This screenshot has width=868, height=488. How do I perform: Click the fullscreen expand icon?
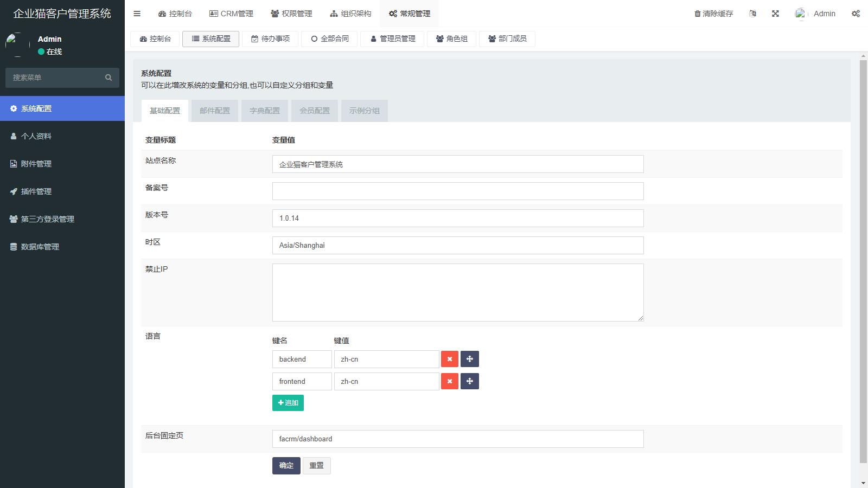coord(775,14)
